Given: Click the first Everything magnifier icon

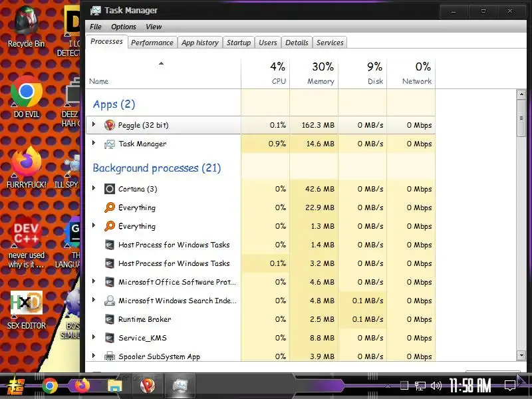Looking at the screenshot, I should click(x=110, y=207).
